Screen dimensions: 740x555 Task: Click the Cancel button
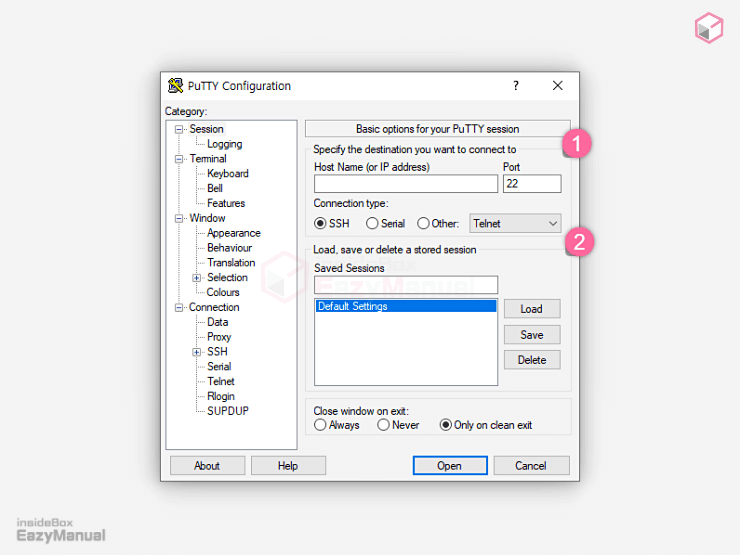(531, 466)
